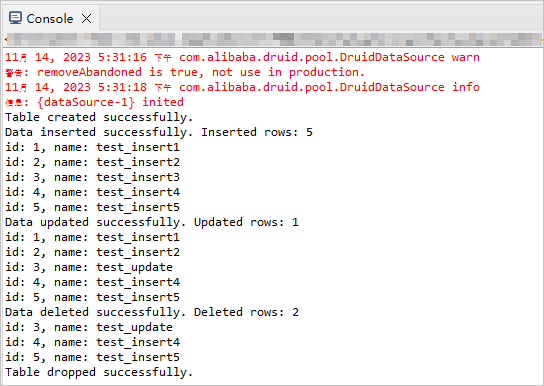Click first 'id: 3, name: test_insert3' line
The image size is (544, 386).
coord(92,177)
